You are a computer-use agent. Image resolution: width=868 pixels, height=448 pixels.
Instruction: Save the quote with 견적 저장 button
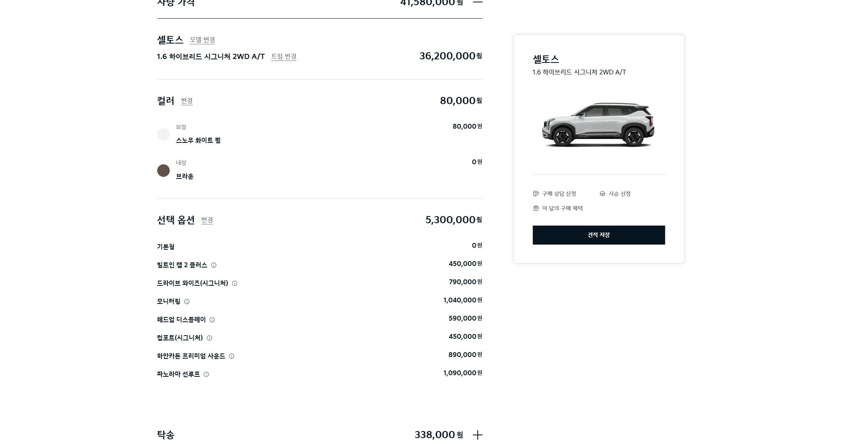tap(598, 235)
